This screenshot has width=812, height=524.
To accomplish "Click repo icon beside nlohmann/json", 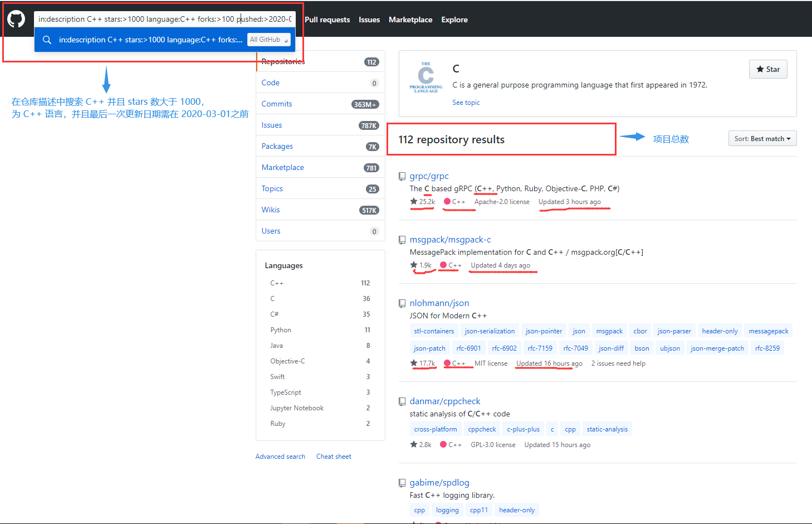I will 402,303.
